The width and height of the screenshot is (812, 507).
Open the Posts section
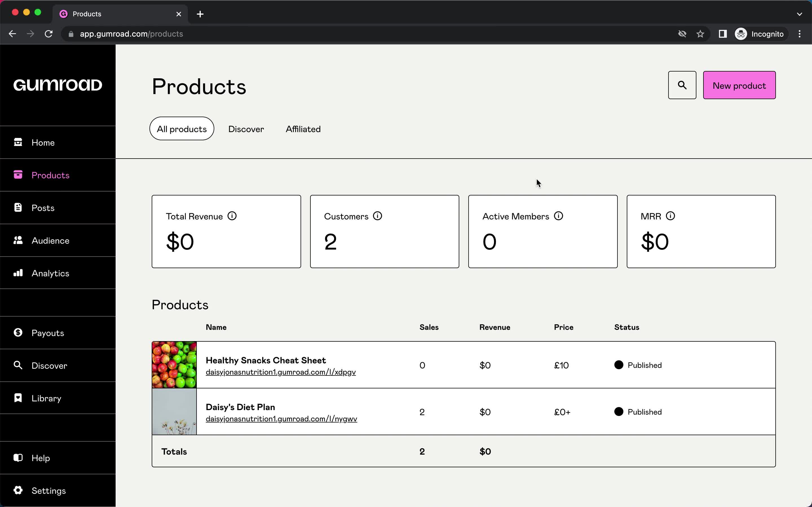click(43, 207)
